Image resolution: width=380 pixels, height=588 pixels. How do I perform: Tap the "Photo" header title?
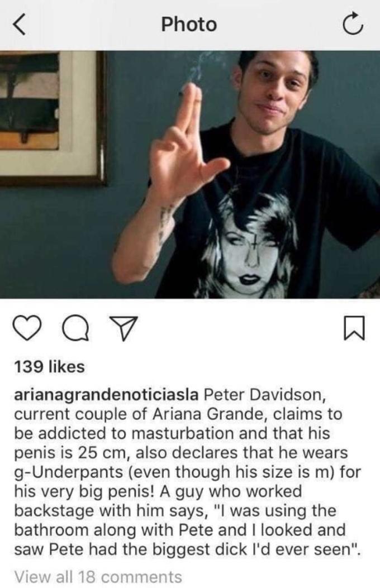(x=189, y=25)
